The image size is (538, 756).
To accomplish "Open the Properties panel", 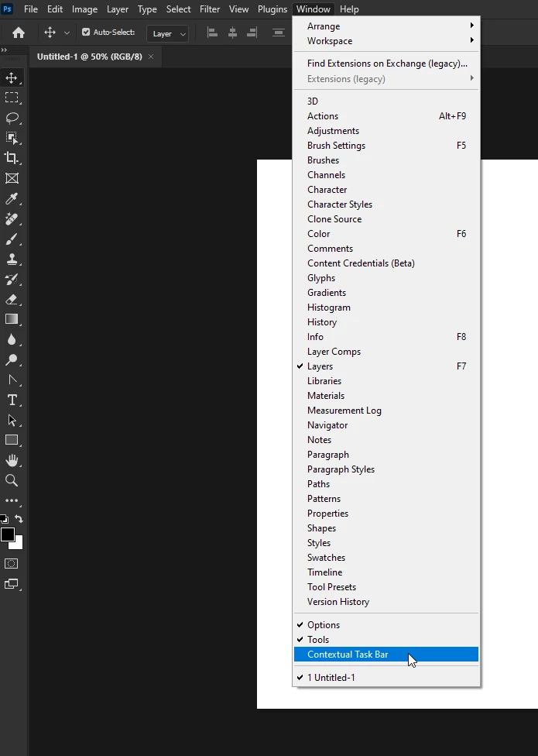I will pyautogui.click(x=387, y=514).
